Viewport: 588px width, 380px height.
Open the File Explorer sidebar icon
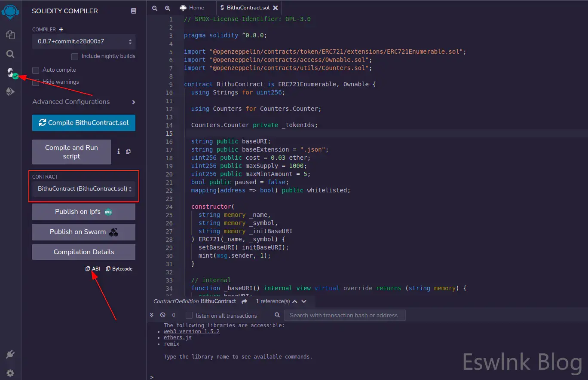pyautogui.click(x=10, y=35)
